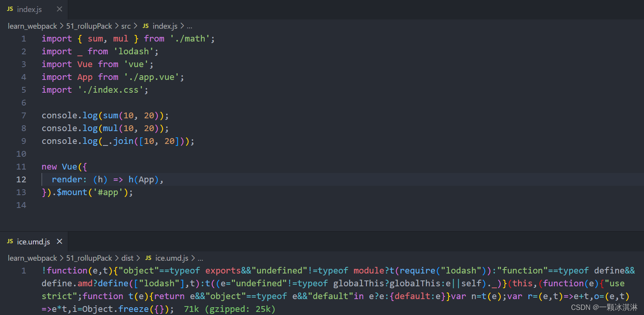The width and height of the screenshot is (644, 315).
Task: Click the JS file icon on index.js tab
Action: click(x=10, y=9)
